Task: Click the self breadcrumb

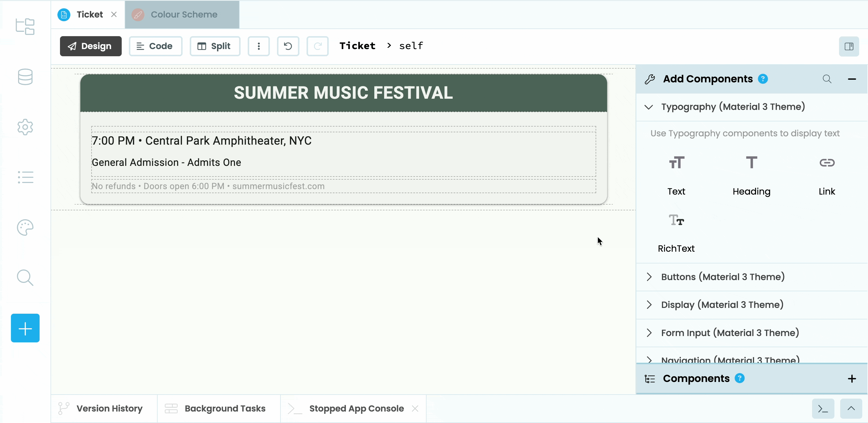Action: coord(411,46)
